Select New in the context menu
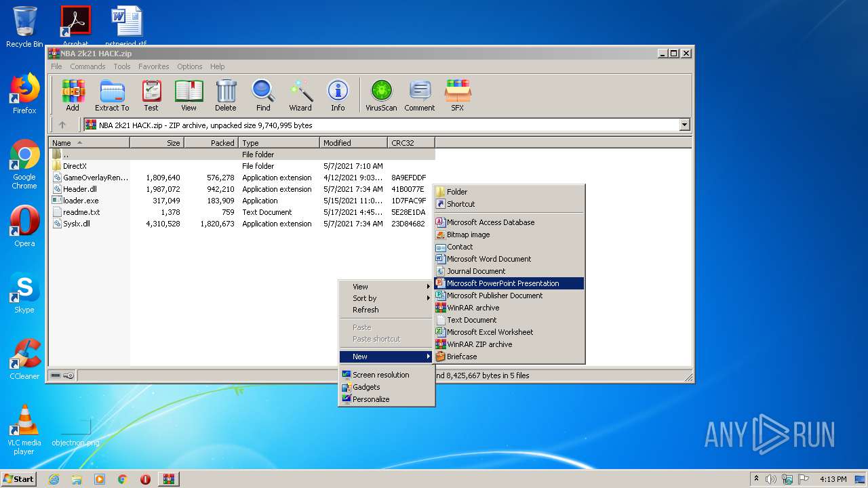868x488 pixels. 385,357
